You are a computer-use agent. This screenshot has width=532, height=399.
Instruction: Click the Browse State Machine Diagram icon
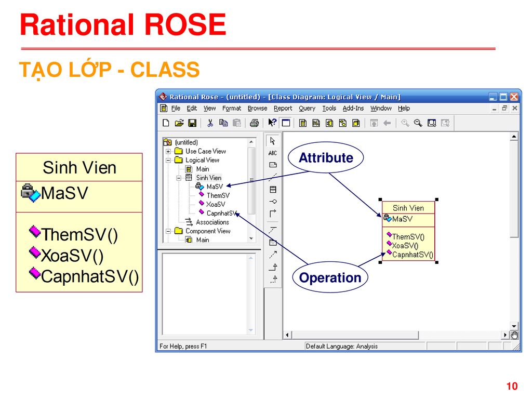(343, 123)
